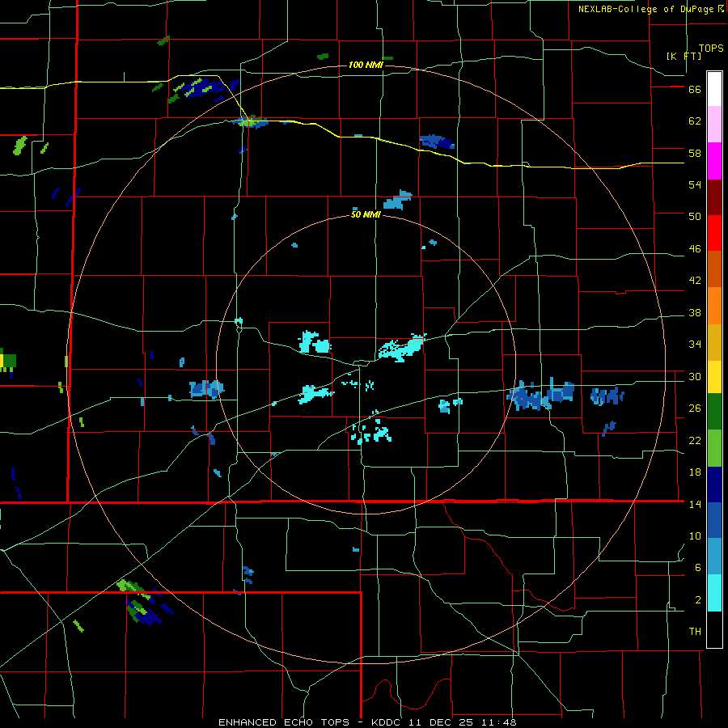728x728 pixels.
Task: Select the 46 scale value
Action: (695, 249)
